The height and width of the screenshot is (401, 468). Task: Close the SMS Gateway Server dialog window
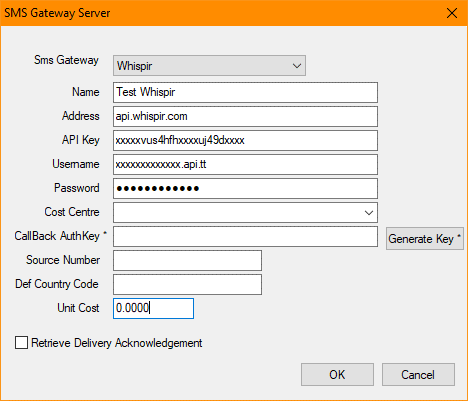(452, 13)
